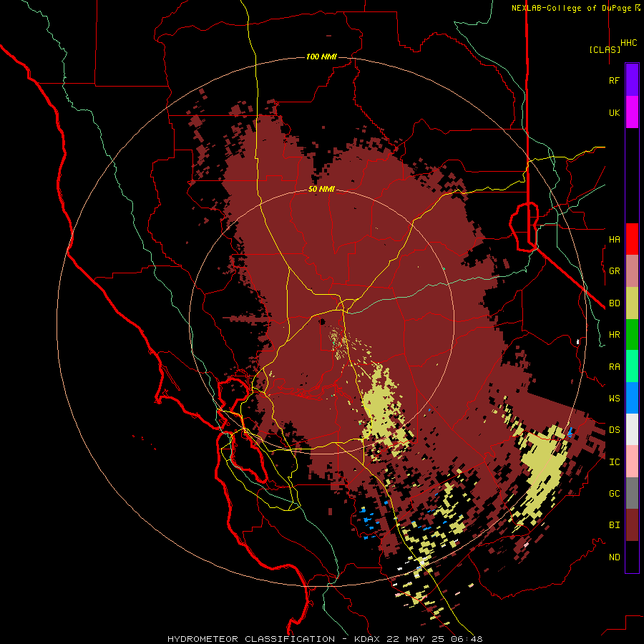Click the GR pink-brown legend swatch

(x=632, y=271)
